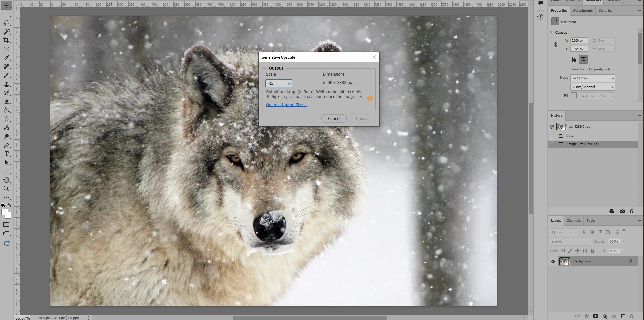
Task: Select the Spot Healing Brush tool
Action: (x=6, y=67)
